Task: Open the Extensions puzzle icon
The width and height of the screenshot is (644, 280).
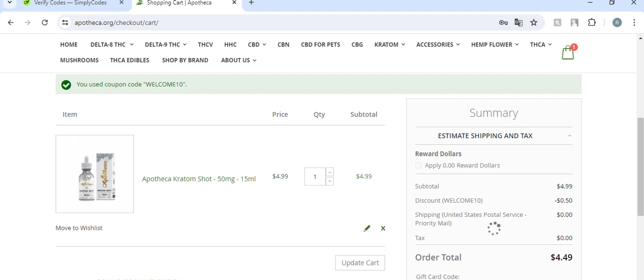Action: point(592,22)
